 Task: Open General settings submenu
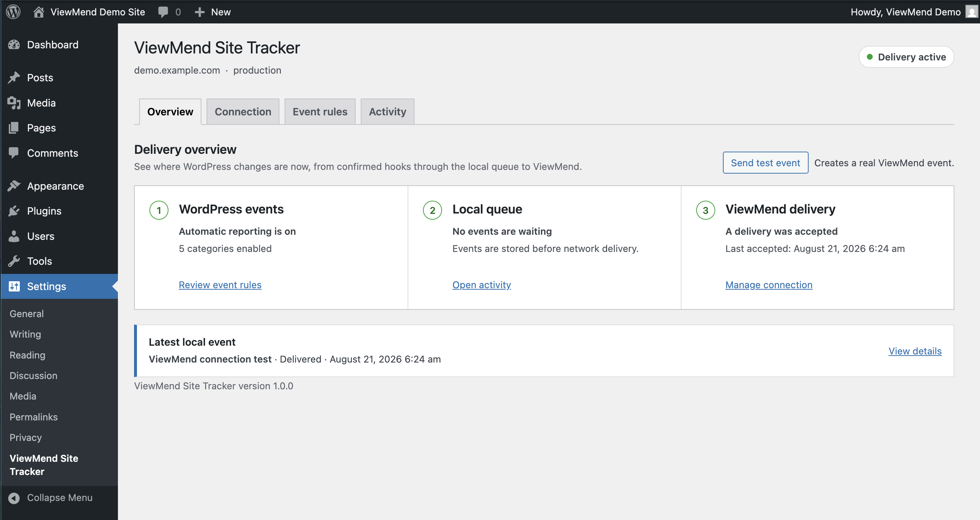pos(27,313)
